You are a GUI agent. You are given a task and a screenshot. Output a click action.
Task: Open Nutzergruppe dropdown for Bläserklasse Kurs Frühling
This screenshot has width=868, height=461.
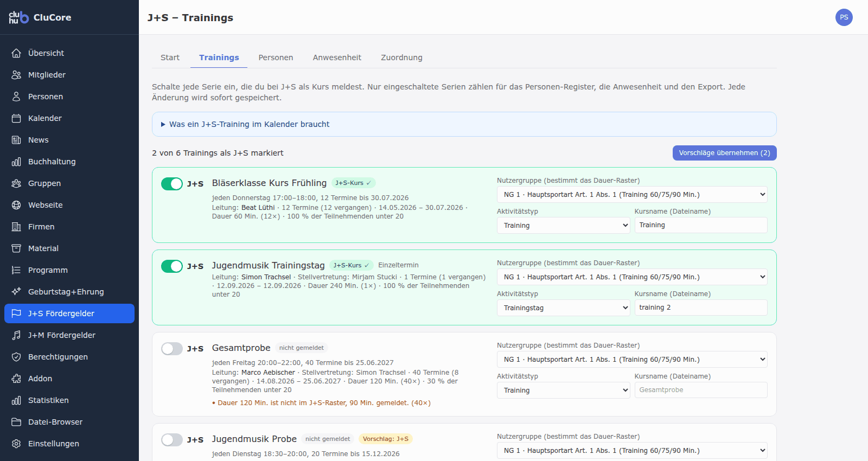click(x=632, y=195)
